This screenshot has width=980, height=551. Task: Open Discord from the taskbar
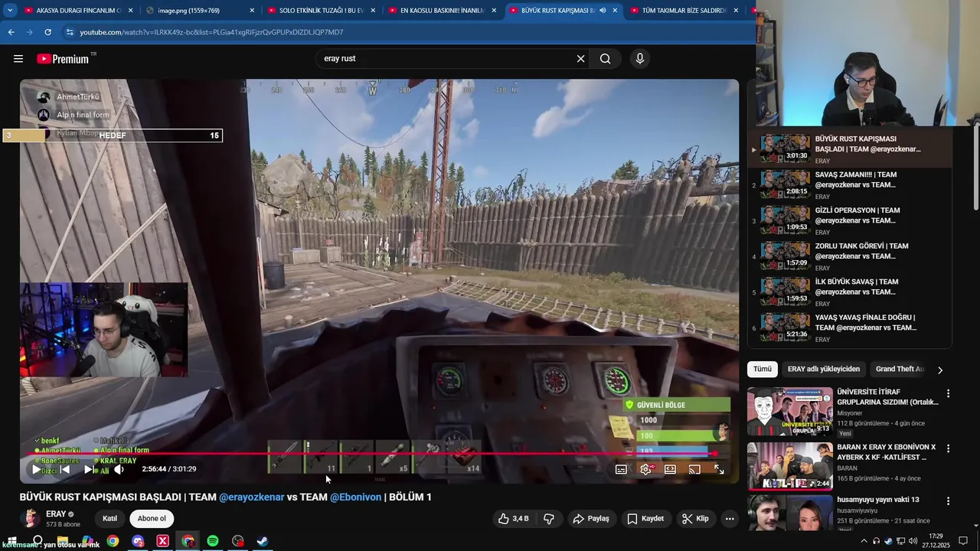click(x=138, y=541)
